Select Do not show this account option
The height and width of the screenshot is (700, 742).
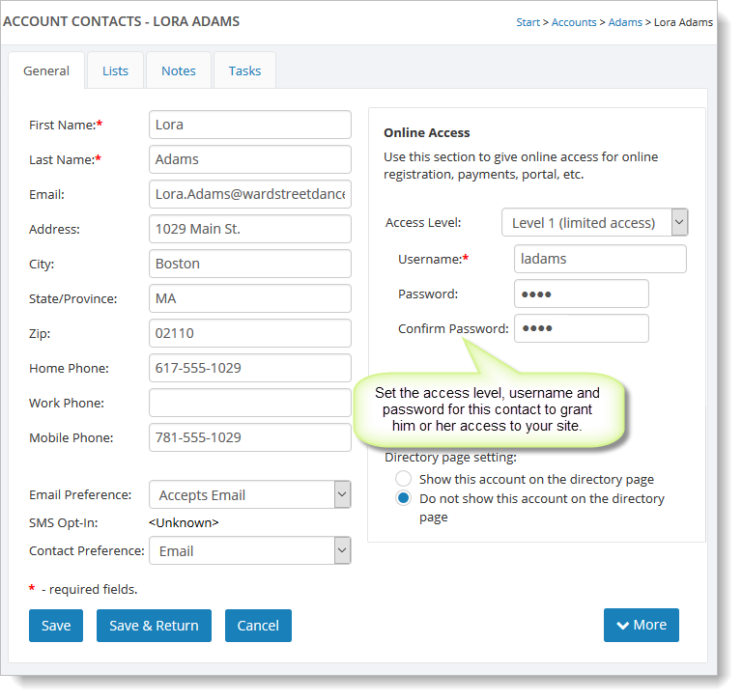[403, 499]
